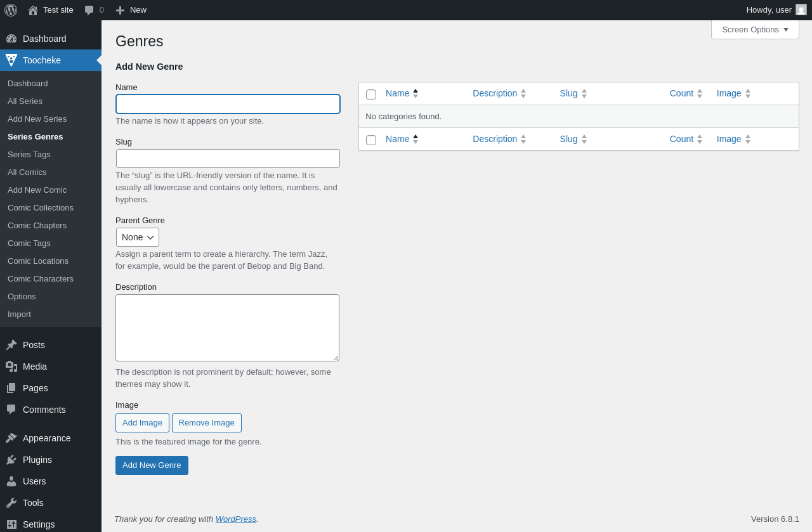Click the WordPress logo icon
The width and height of the screenshot is (812, 532).
point(11,10)
